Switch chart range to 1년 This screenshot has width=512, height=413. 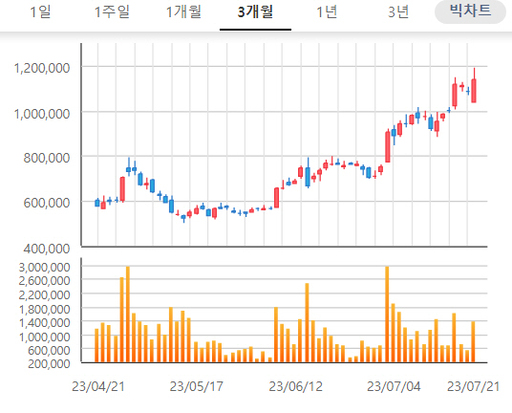pyautogui.click(x=327, y=12)
